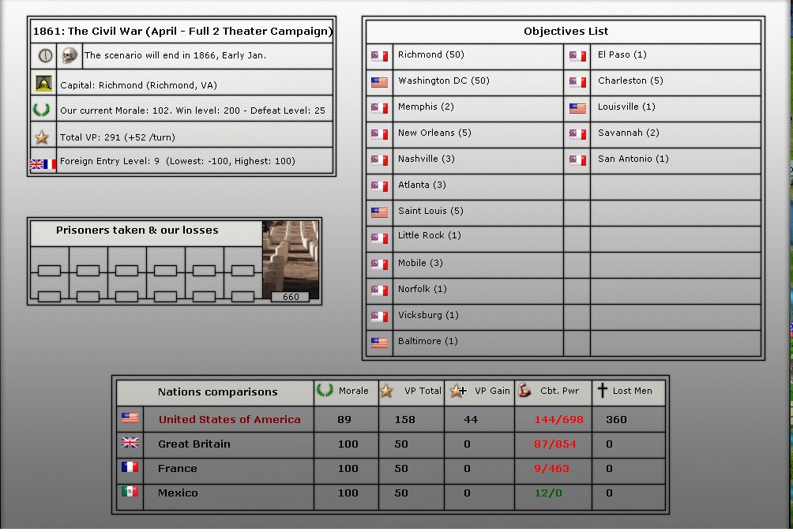Click the Objectives List title header
Screen dimensions: 793x532
[x=566, y=32]
